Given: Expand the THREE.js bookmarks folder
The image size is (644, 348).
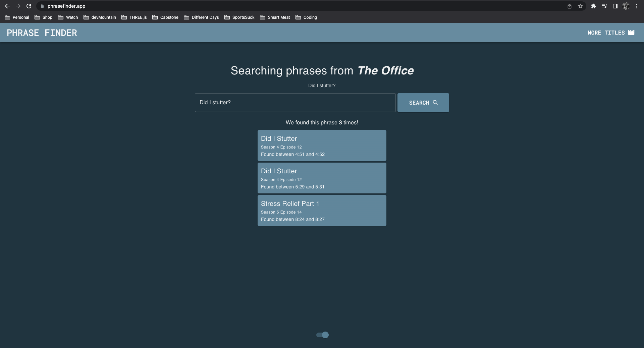Looking at the screenshot, I should tap(134, 17).
